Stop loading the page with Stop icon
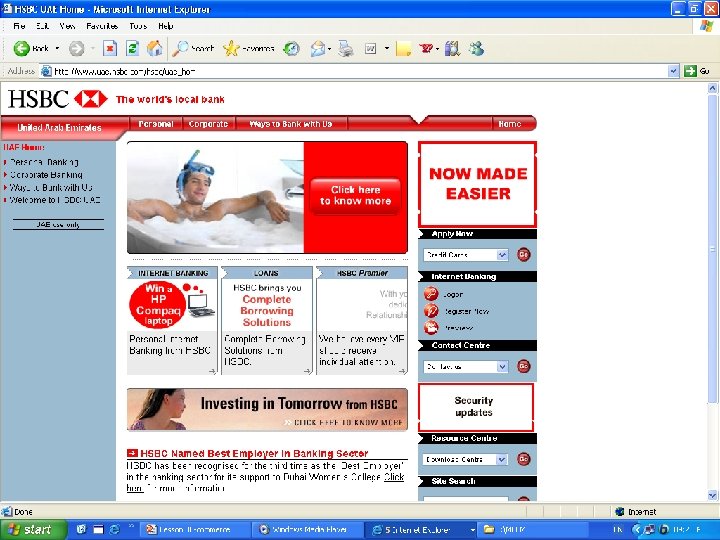The image size is (720, 540). tap(110, 48)
